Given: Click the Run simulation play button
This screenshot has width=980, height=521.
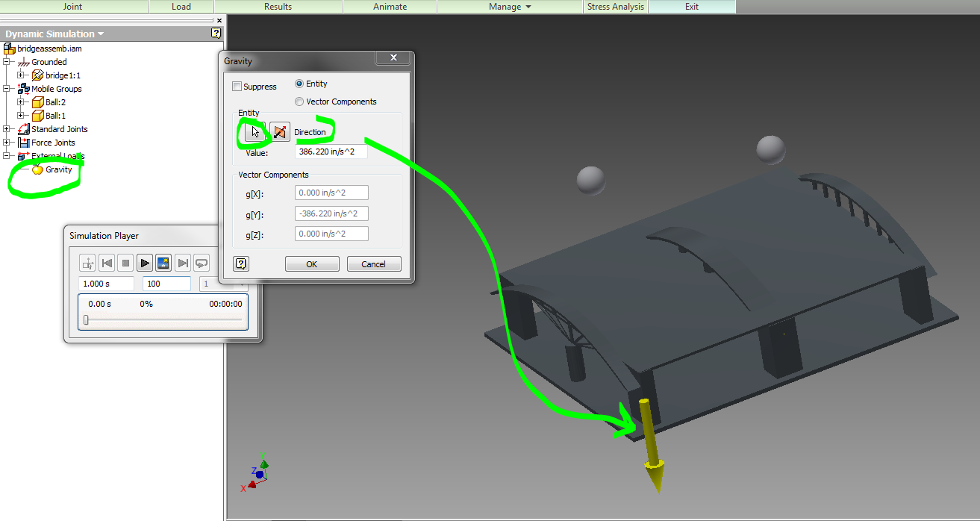Looking at the screenshot, I should (145, 263).
